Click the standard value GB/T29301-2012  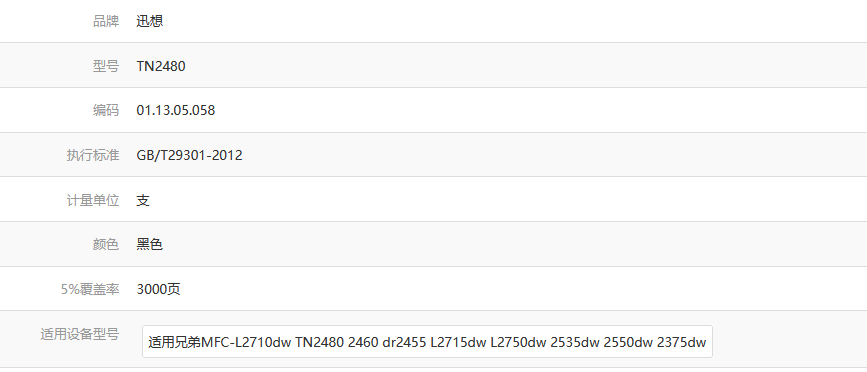click(x=190, y=155)
